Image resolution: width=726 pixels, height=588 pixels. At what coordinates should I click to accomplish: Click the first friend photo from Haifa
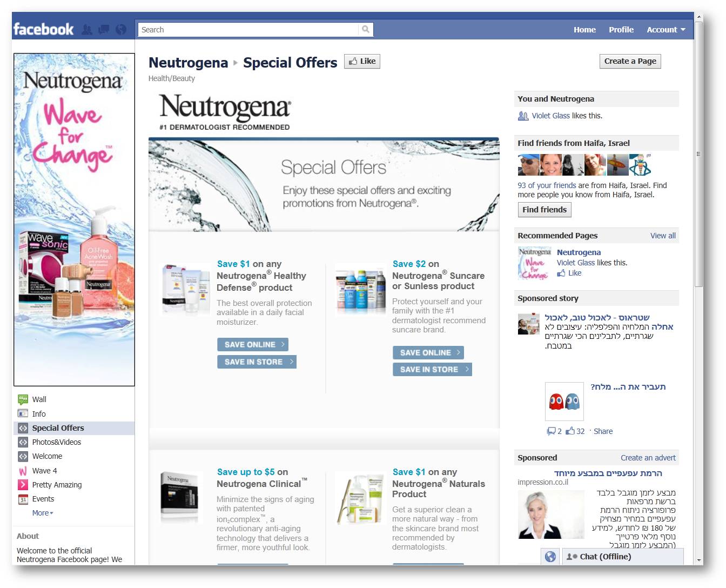pos(528,165)
